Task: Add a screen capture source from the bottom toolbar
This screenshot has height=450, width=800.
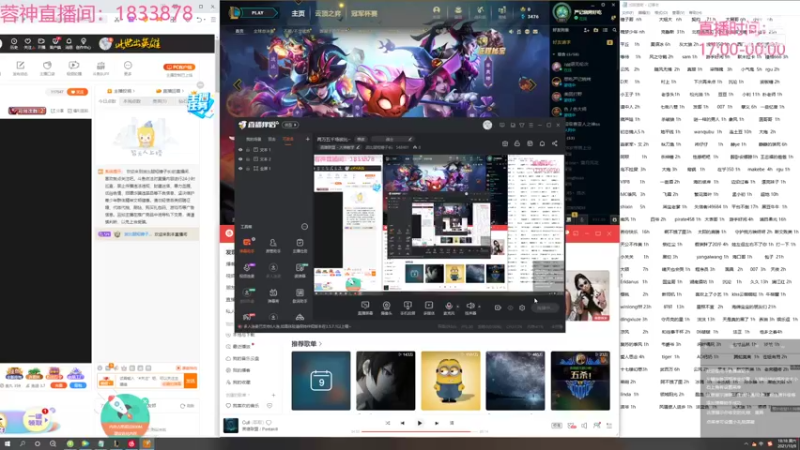Action: coord(365,308)
